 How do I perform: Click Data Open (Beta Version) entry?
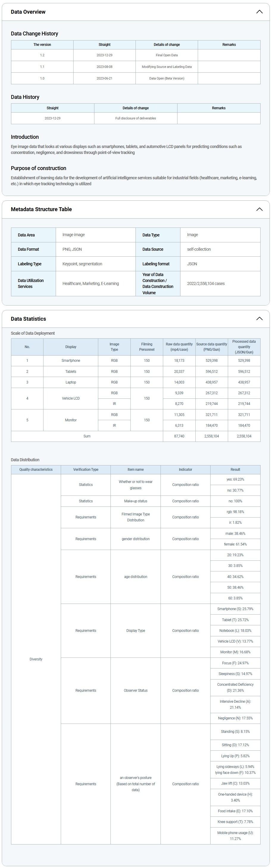166,79
